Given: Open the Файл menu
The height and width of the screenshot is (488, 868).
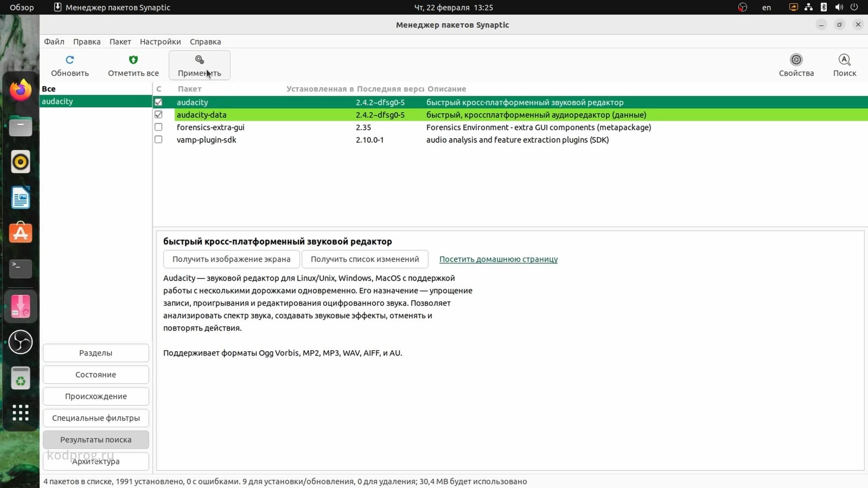Looking at the screenshot, I should coord(54,42).
